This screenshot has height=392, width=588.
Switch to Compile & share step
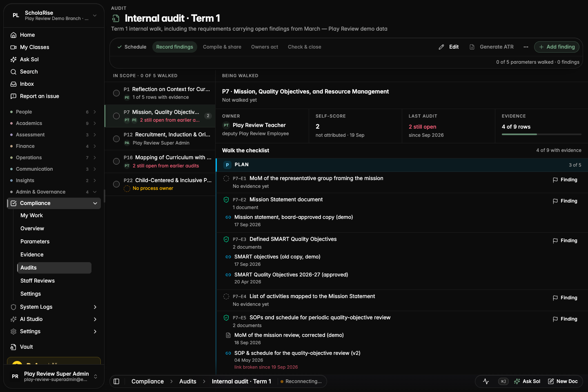pyautogui.click(x=222, y=47)
